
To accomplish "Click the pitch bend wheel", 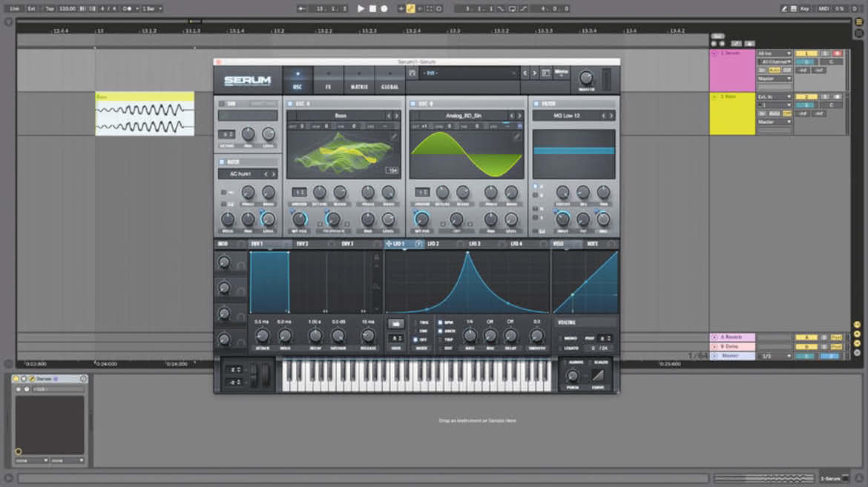I will pyautogui.click(x=254, y=375).
